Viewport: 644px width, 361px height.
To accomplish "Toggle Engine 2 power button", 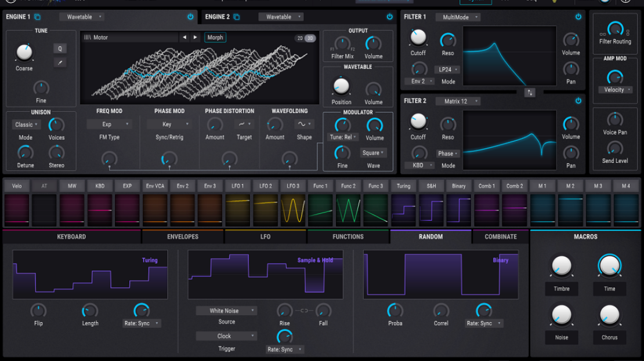I will [x=389, y=17].
